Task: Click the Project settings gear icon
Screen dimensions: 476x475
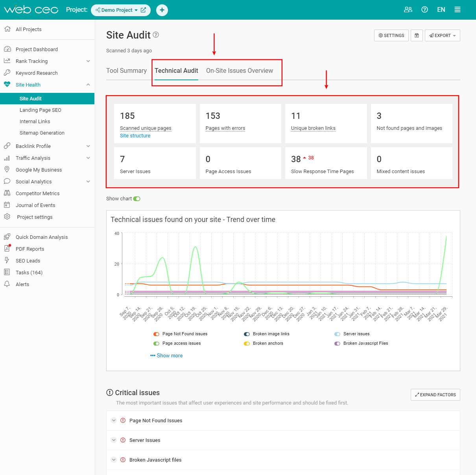Action: coord(7,217)
